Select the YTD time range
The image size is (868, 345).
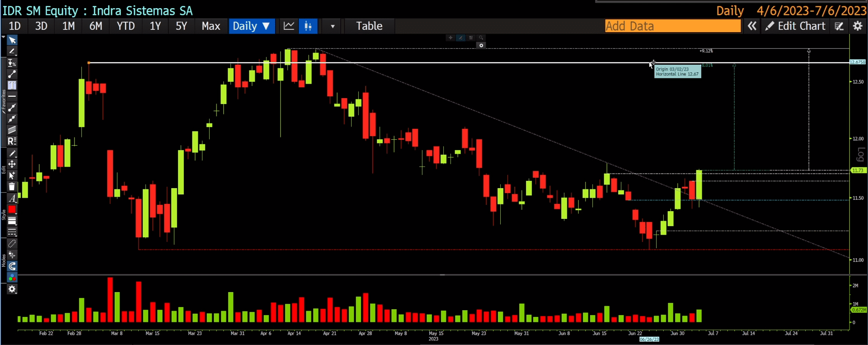click(126, 26)
